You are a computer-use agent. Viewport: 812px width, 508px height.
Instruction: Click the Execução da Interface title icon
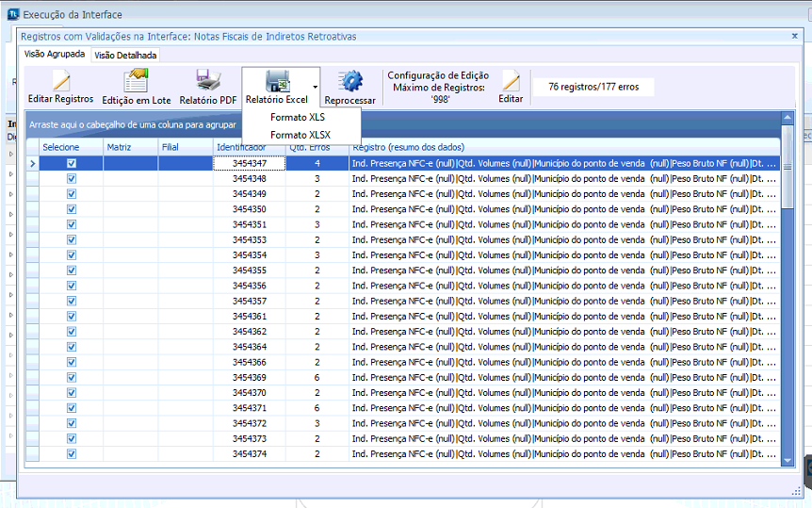click(x=12, y=15)
